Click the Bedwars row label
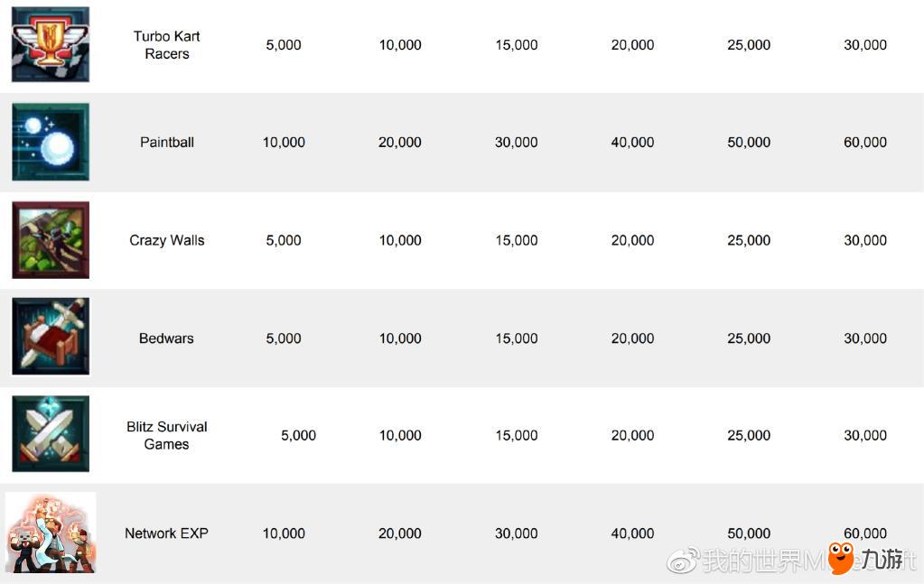The height and width of the screenshot is (584, 924). [x=166, y=338]
